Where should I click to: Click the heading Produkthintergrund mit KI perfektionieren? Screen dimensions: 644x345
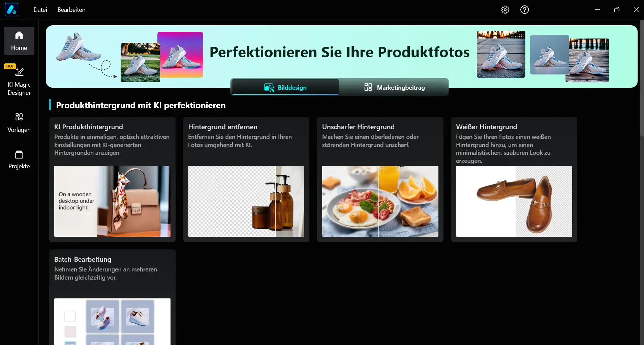[x=141, y=105]
